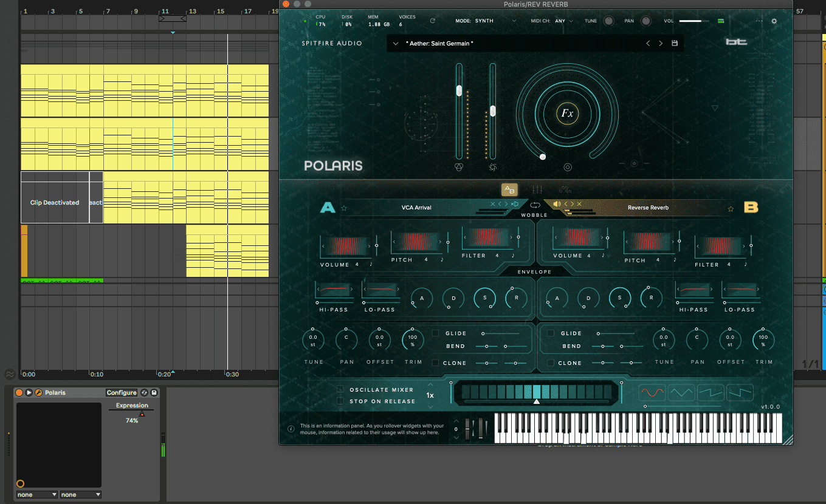Enable layer B Clone checkbox
Image resolution: width=826 pixels, height=504 pixels.
click(551, 363)
